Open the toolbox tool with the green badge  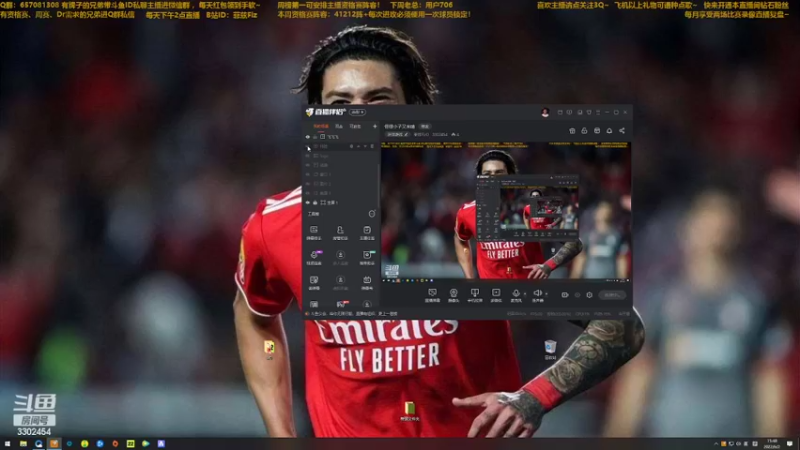(x=367, y=257)
